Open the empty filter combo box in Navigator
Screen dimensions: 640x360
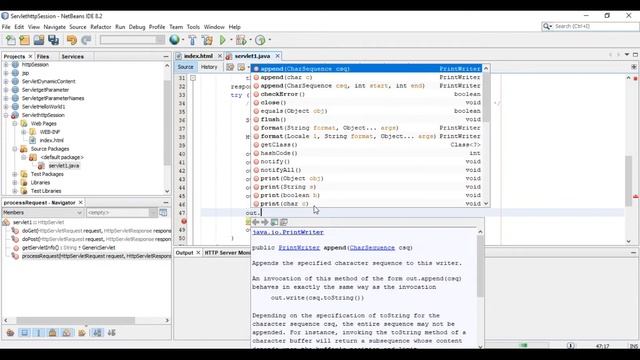coord(121,213)
